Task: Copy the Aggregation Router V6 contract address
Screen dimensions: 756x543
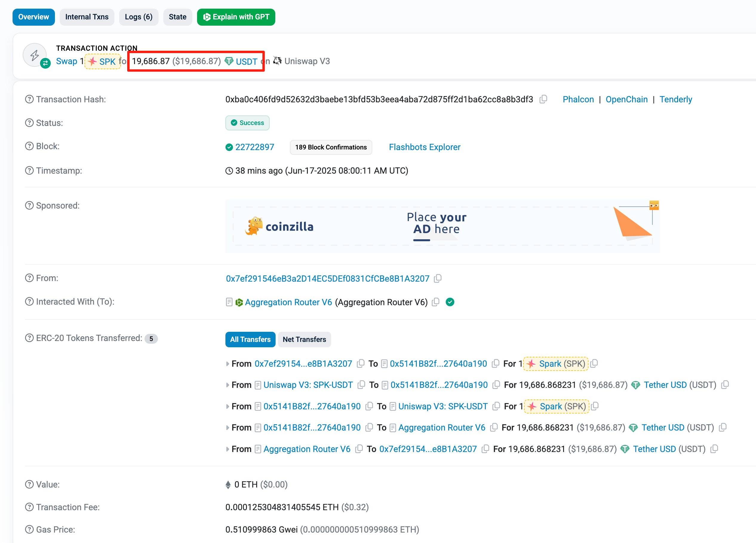Action: click(435, 302)
